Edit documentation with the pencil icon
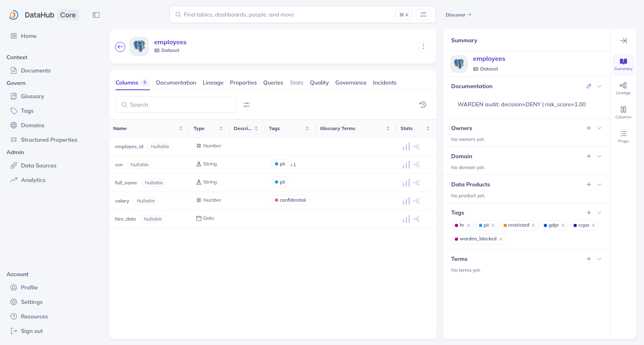This screenshot has width=644, height=345. [x=589, y=86]
